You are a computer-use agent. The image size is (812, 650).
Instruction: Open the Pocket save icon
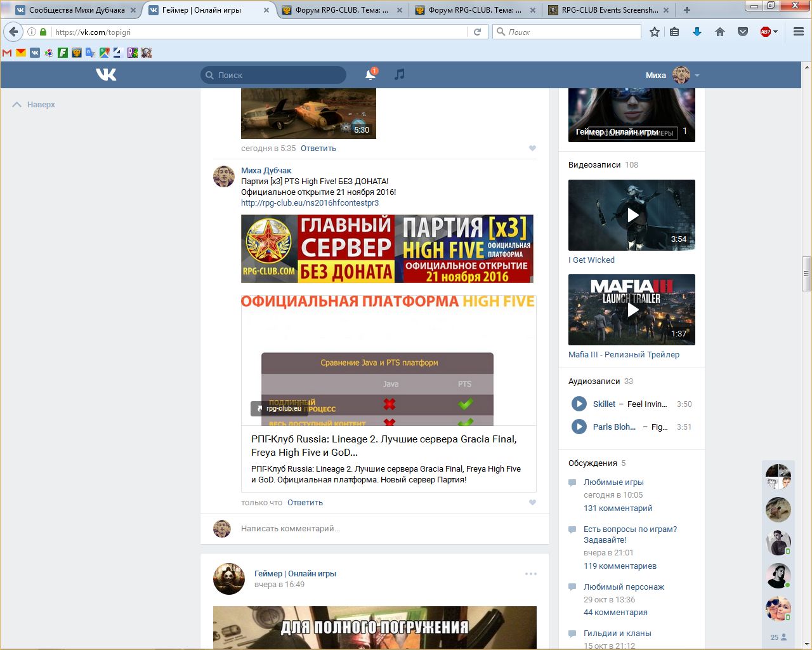(x=742, y=32)
